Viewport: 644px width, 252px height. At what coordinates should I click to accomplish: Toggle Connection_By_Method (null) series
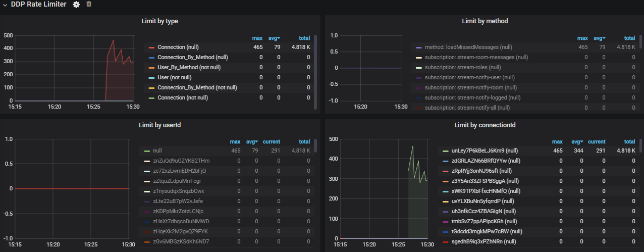(x=193, y=57)
